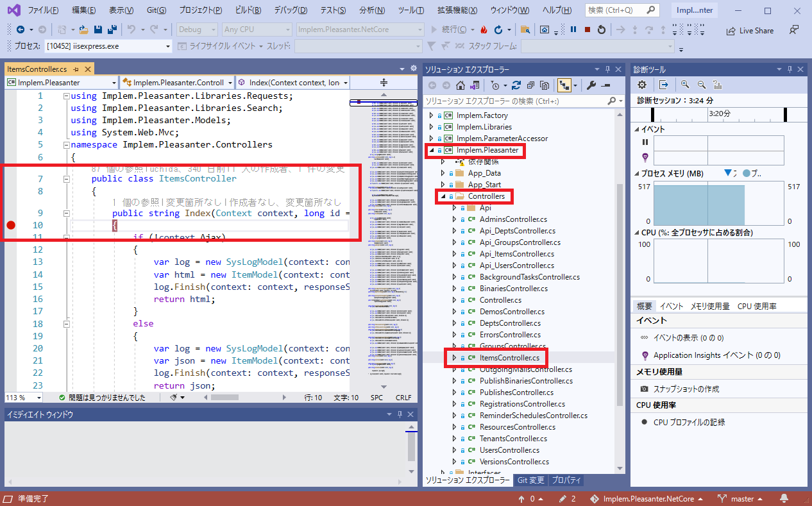Pin the ItemsController.cs tab

[76, 69]
